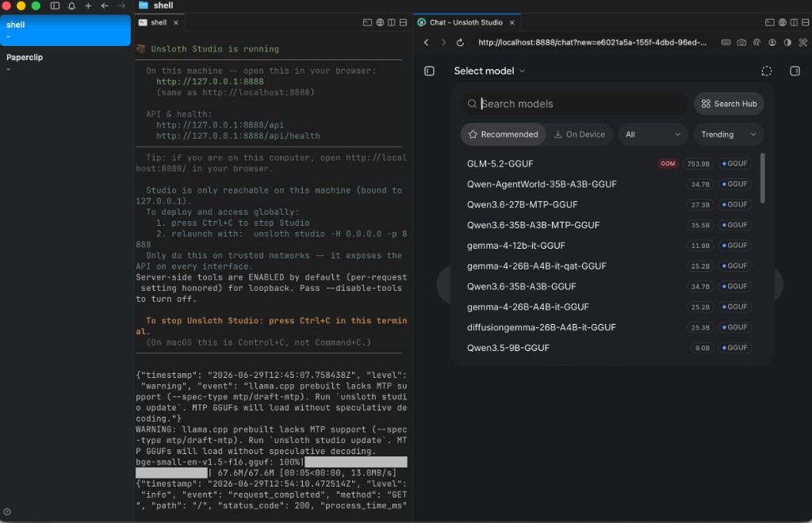Select the Paperclip workspace in sidebar
The height and width of the screenshot is (523, 812).
65,62
